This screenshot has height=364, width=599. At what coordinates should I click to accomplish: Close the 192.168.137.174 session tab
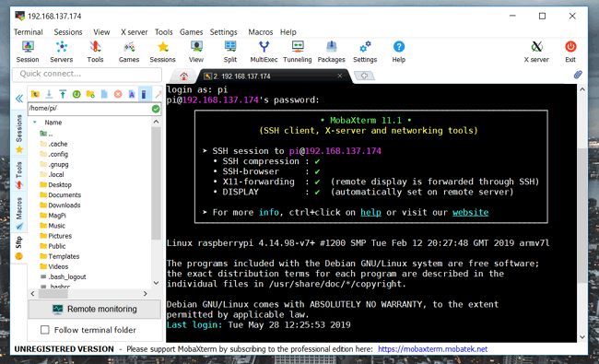tap(340, 76)
